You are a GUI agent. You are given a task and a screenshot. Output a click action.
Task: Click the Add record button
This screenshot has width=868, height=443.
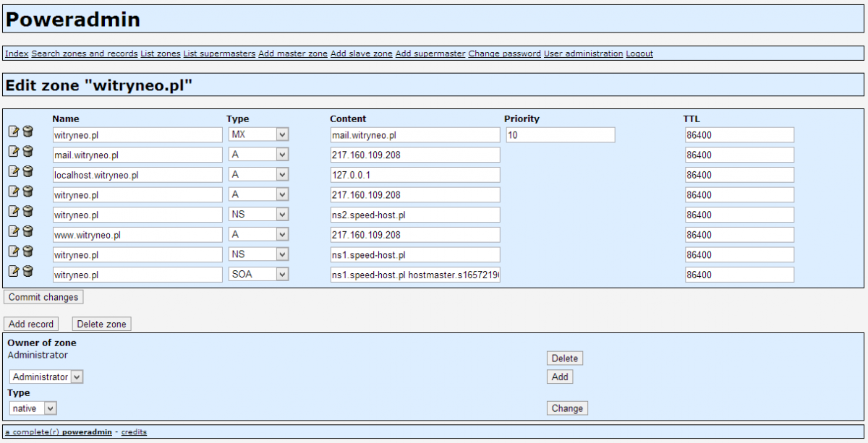click(x=31, y=324)
